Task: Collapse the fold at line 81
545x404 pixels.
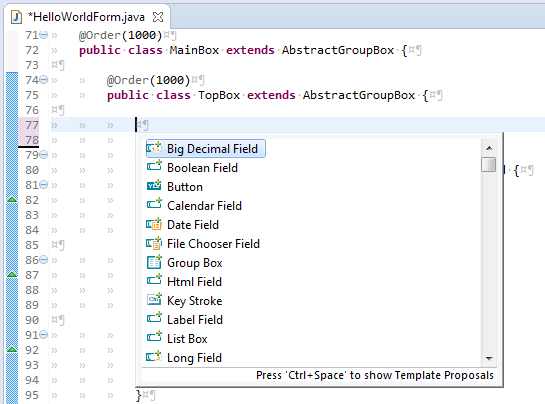Action: [43, 185]
